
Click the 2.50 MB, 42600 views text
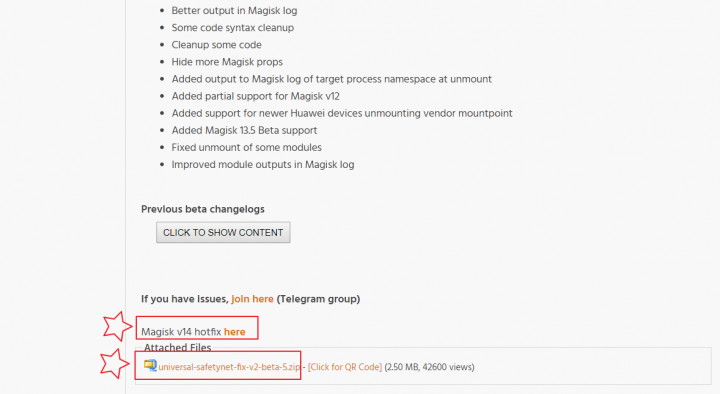point(429,367)
